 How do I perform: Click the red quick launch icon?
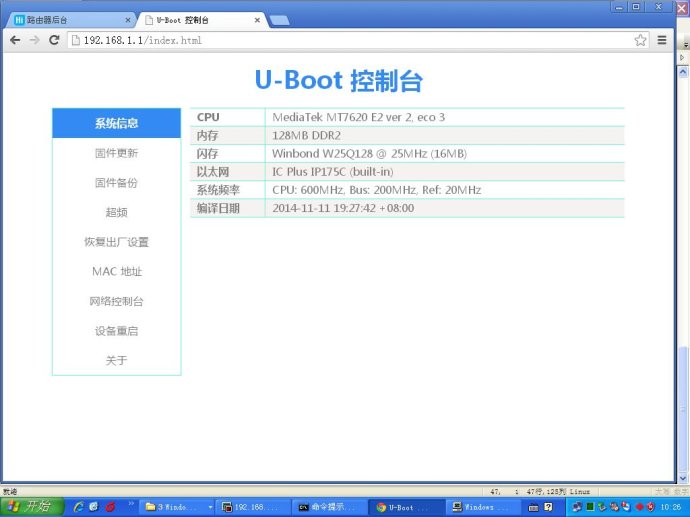[110, 507]
